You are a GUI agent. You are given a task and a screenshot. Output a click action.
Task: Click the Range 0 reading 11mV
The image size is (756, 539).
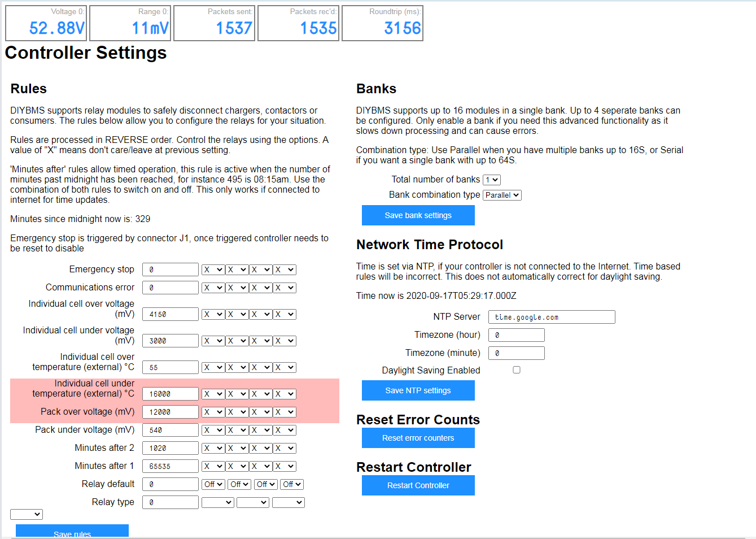(150, 28)
